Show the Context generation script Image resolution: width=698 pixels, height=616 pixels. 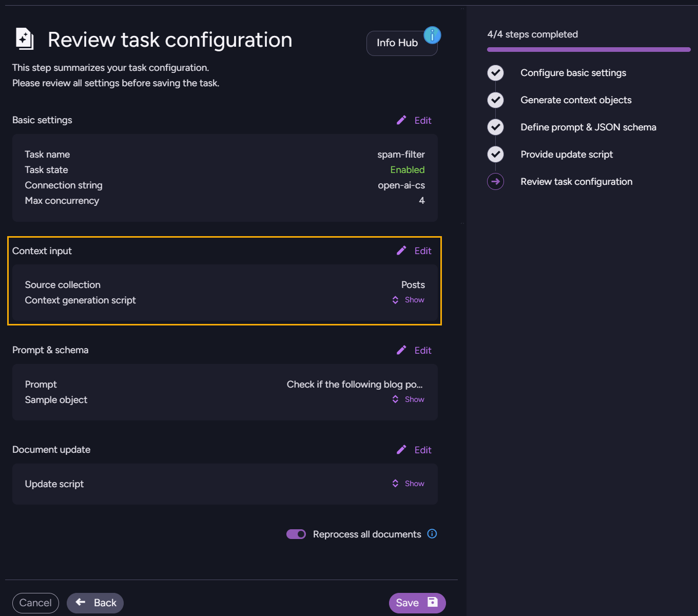pos(409,300)
